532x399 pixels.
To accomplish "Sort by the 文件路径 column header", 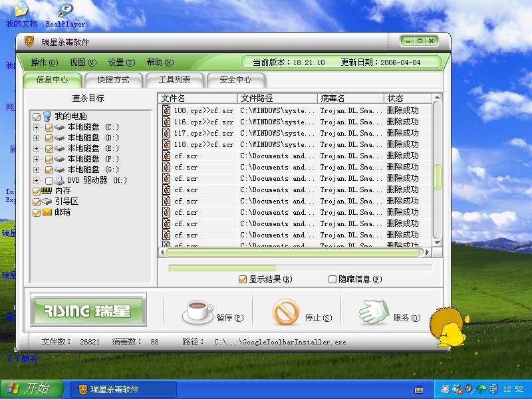I will 277,98.
